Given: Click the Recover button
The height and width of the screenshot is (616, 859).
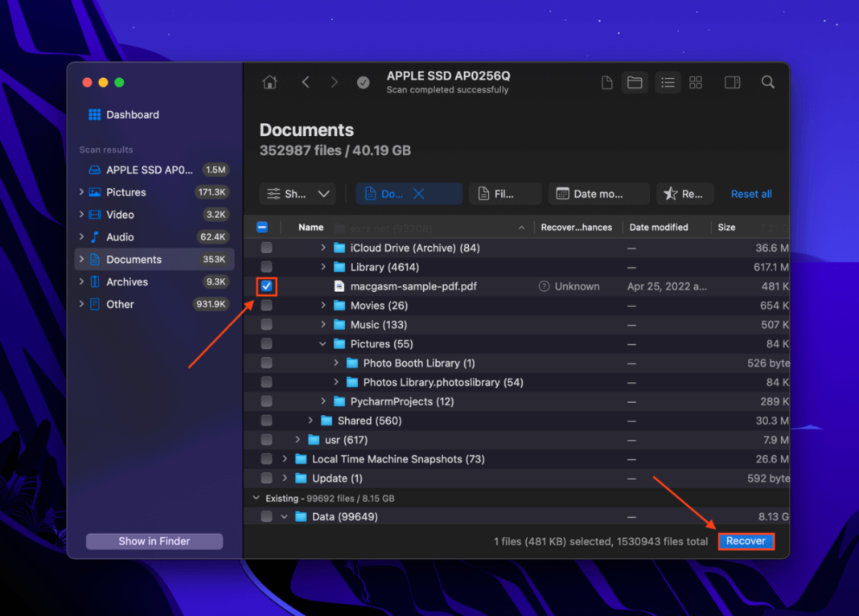Looking at the screenshot, I should tap(746, 541).
